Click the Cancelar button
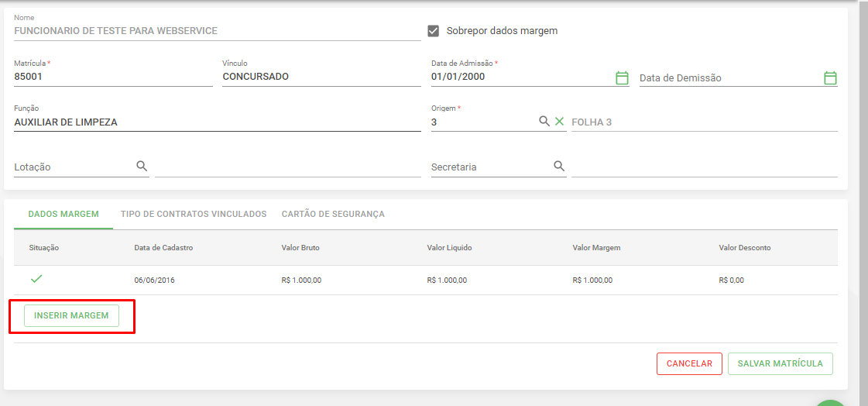Screen dimensions: 868x406 pos(689,364)
